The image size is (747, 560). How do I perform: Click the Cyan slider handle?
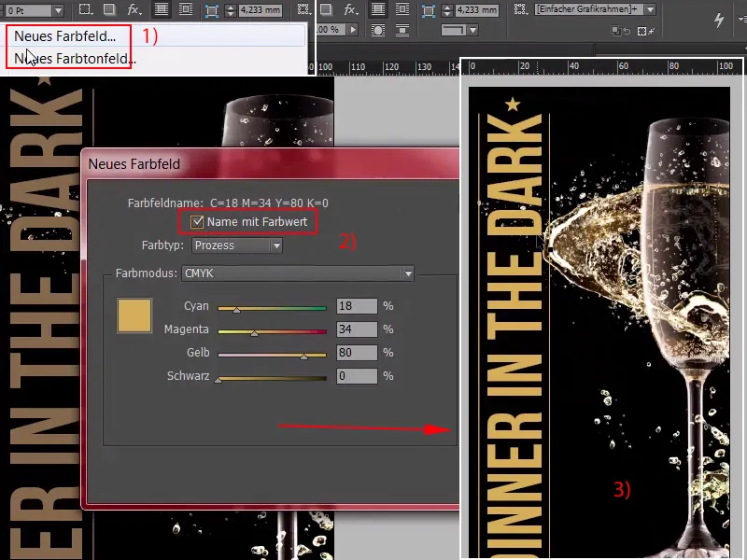pyautogui.click(x=236, y=310)
